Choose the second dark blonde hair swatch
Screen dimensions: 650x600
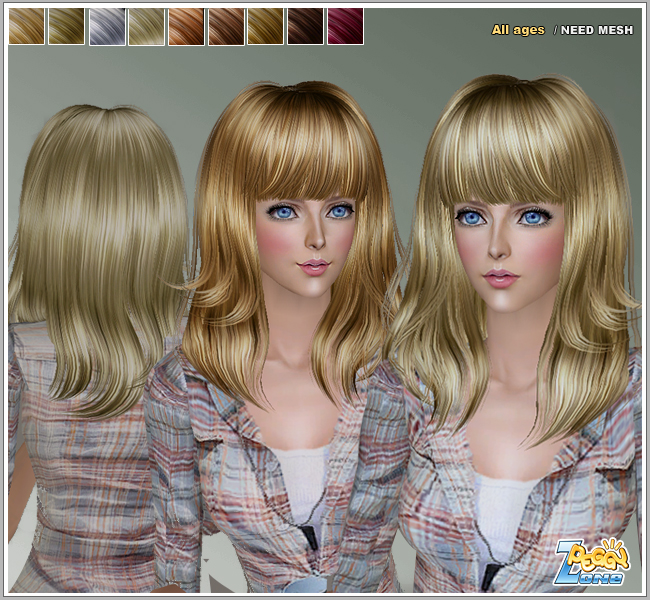(x=66, y=27)
